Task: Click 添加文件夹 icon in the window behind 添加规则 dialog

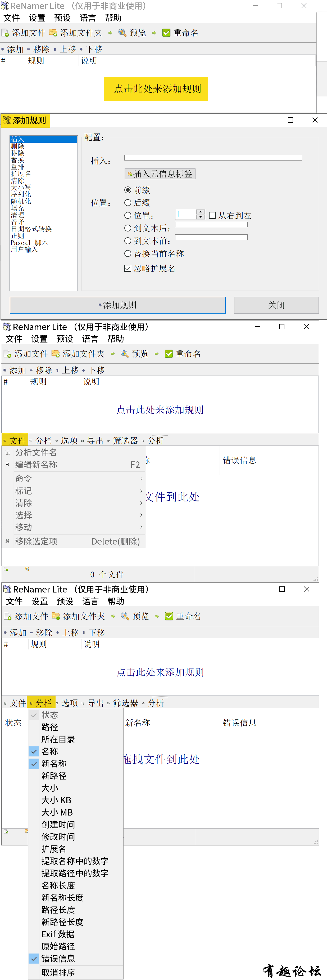Action: (x=53, y=33)
